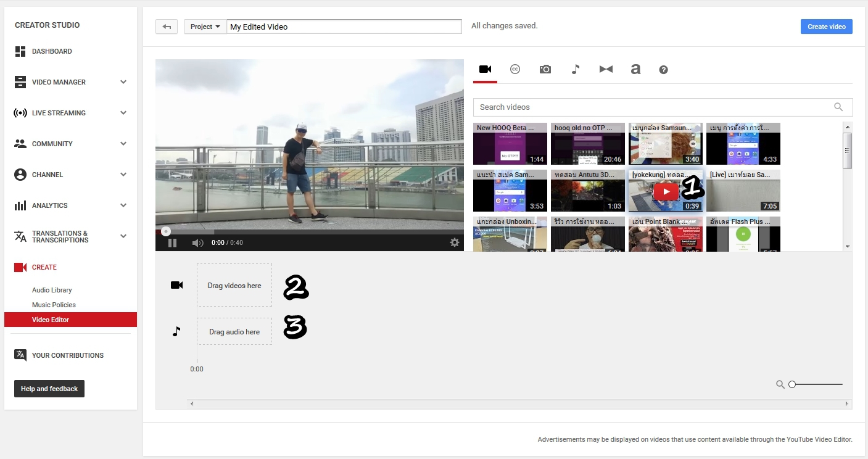
Task: Click the video track camera icon
Action: 177,285
